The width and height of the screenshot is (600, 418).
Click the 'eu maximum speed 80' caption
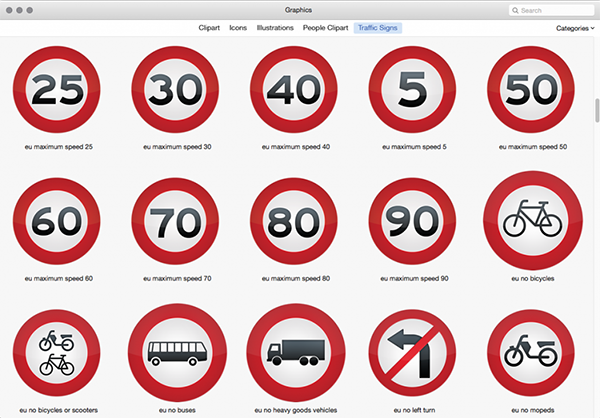[296, 279]
